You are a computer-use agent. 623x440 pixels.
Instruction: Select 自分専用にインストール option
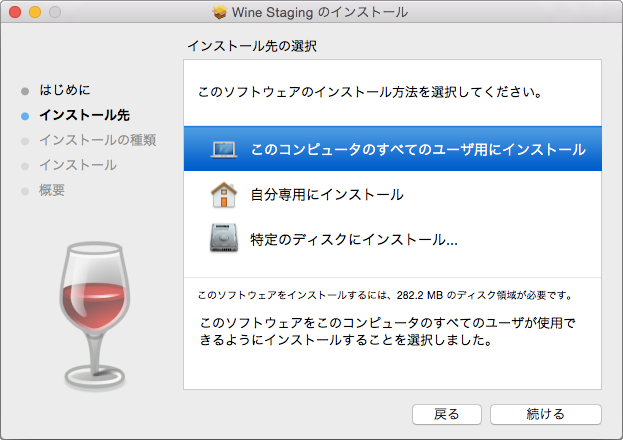coord(393,195)
